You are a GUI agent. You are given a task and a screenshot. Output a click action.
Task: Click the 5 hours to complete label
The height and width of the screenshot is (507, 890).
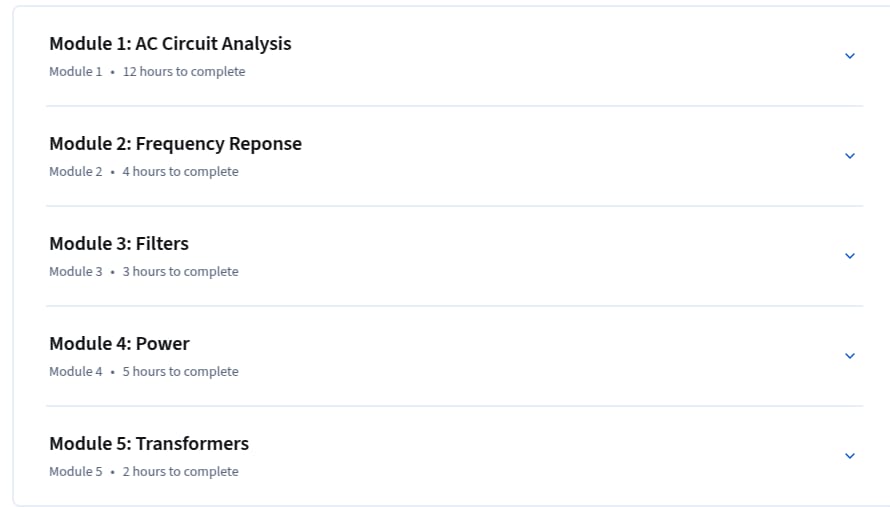[180, 371]
